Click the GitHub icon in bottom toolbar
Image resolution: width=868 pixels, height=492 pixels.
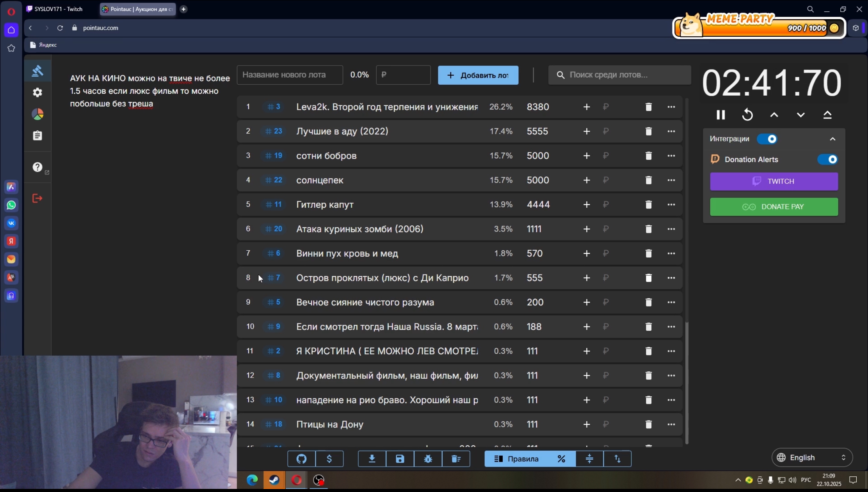pos(301,459)
